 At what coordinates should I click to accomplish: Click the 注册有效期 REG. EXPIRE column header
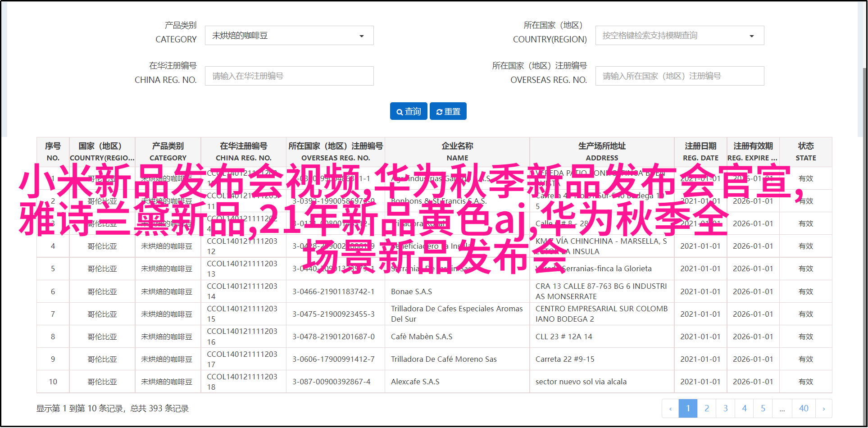(753, 152)
